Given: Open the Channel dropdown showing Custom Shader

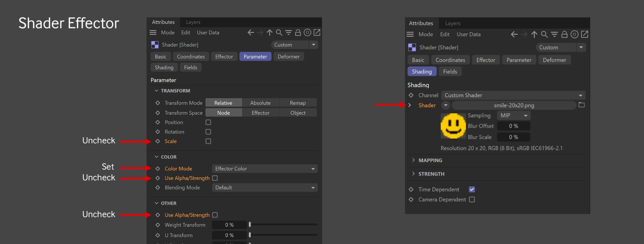Looking at the screenshot, I should pyautogui.click(x=513, y=95).
